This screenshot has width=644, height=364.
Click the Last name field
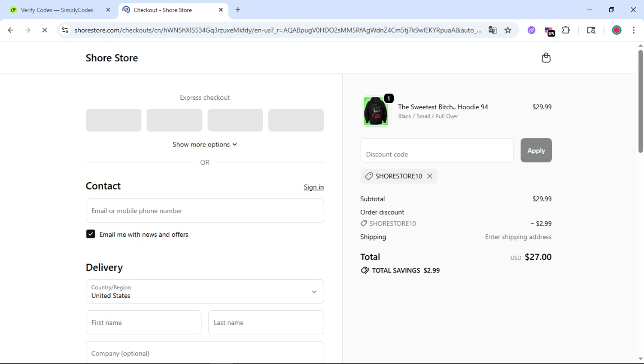266,322
